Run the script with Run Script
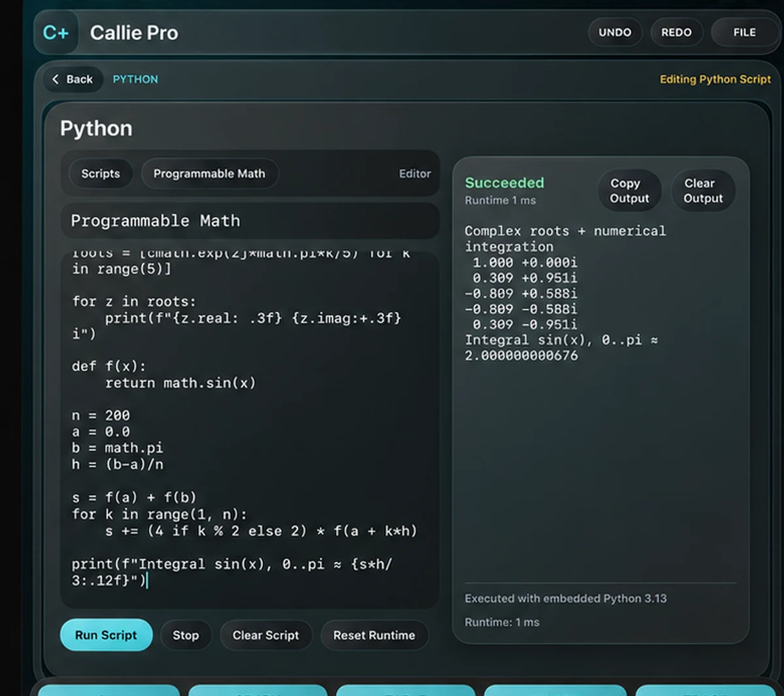The width and height of the screenshot is (784, 696). pos(106,635)
